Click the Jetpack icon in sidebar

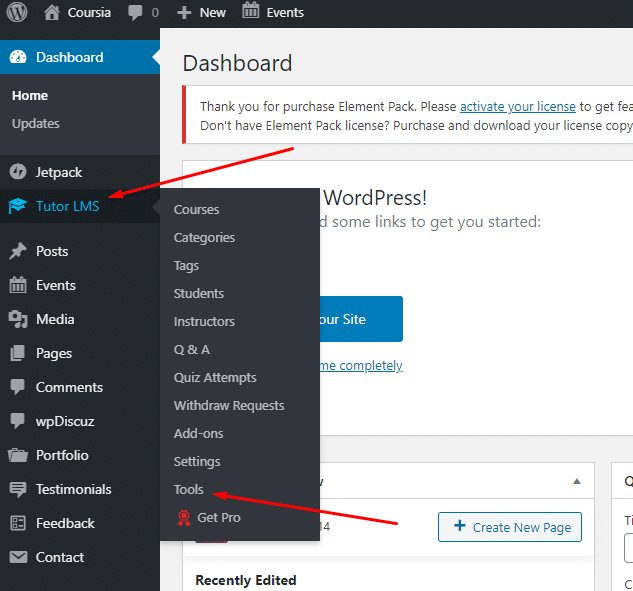pyautogui.click(x=18, y=172)
